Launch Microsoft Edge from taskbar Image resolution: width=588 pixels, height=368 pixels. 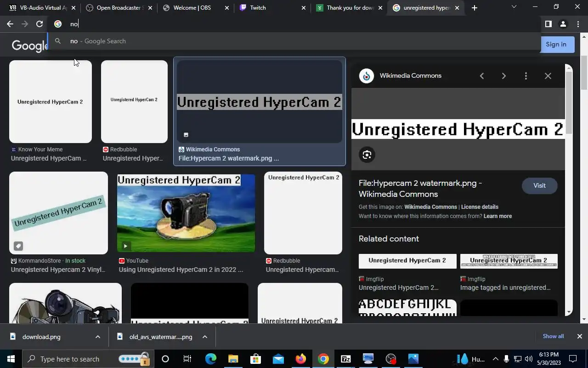(210, 359)
